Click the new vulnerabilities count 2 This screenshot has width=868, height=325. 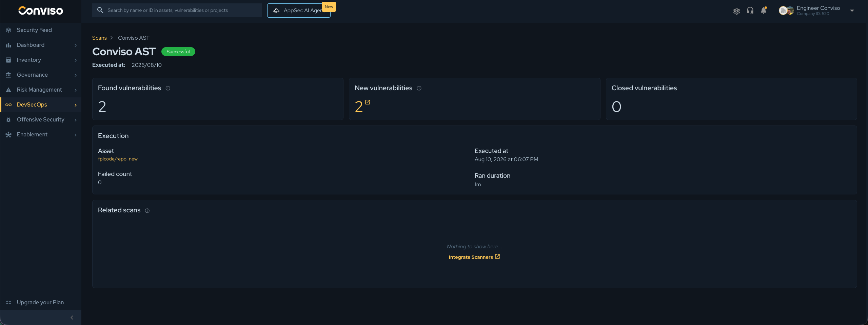(359, 107)
